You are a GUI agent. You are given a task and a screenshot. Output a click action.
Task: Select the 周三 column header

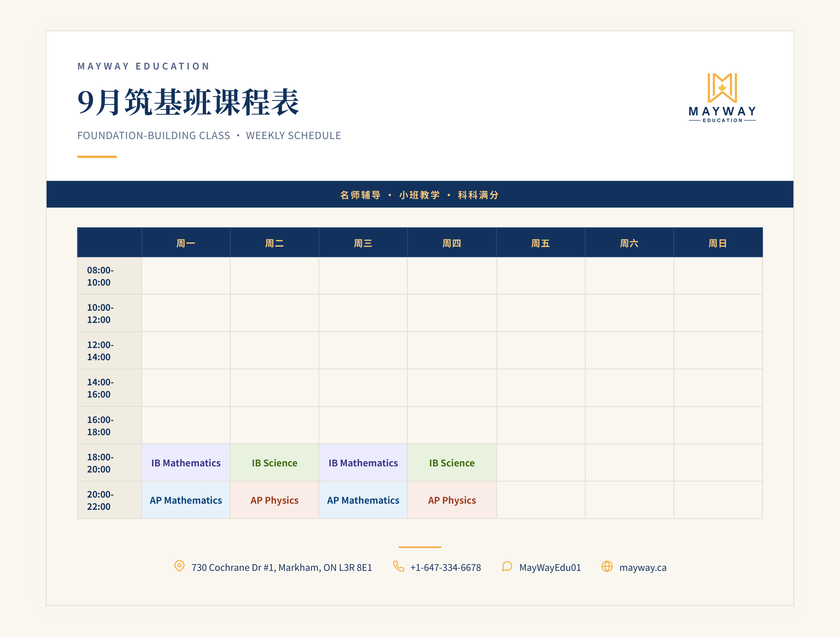(x=363, y=243)
